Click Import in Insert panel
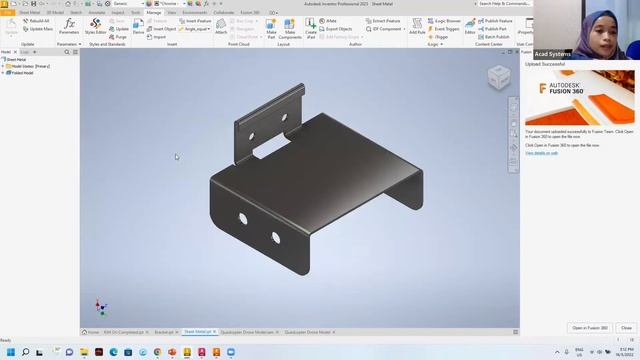640x360 pixels. point(156,37)
